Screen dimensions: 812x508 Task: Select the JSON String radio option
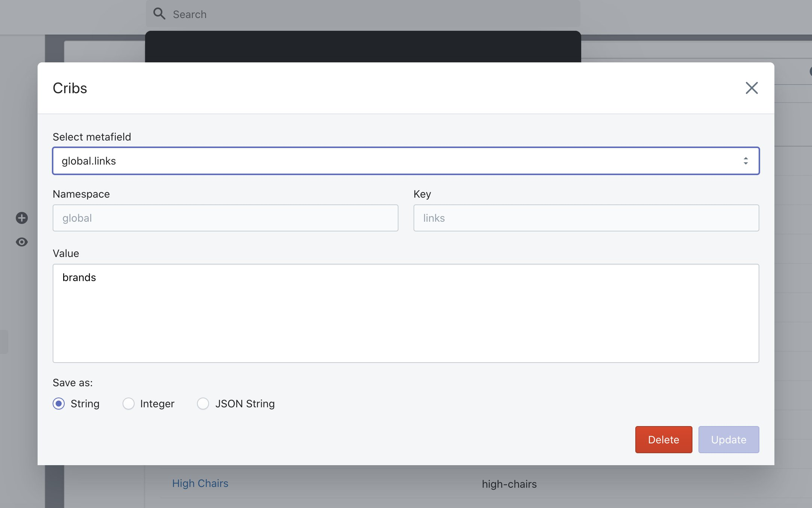coord(203,404)
